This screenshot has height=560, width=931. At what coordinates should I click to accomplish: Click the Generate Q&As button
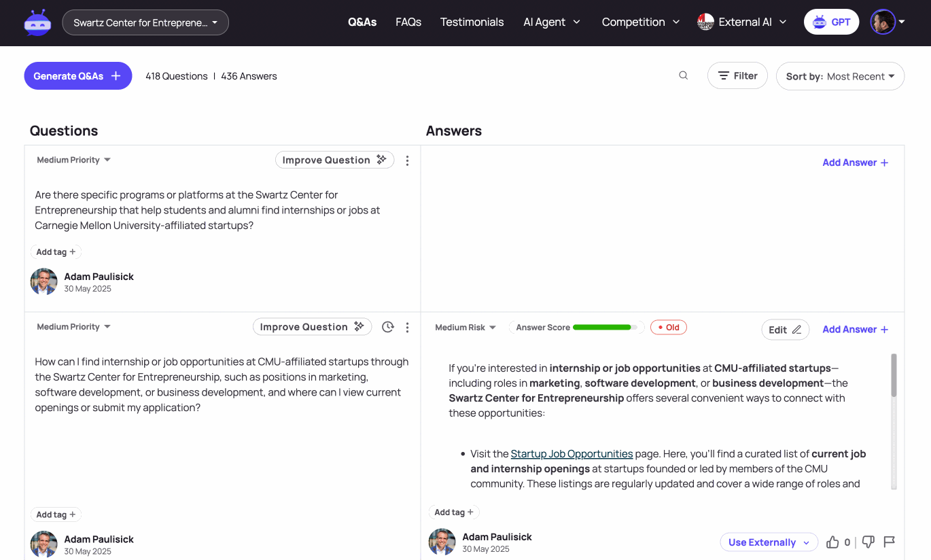78,76
